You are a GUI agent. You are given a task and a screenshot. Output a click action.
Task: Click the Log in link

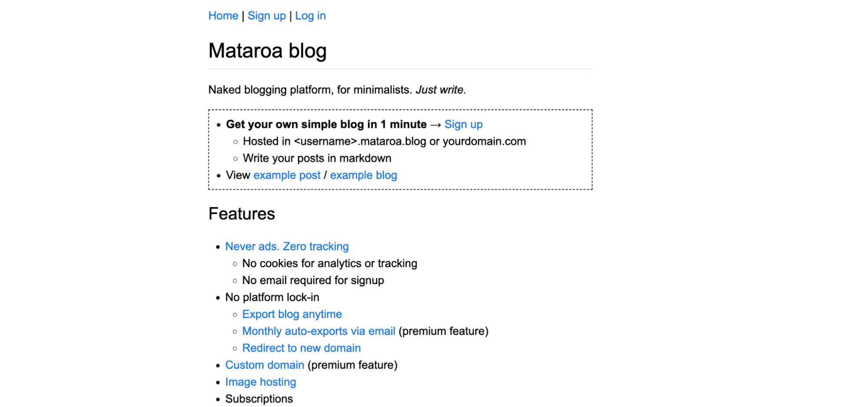pyautogui.click(x=310, y=16)
